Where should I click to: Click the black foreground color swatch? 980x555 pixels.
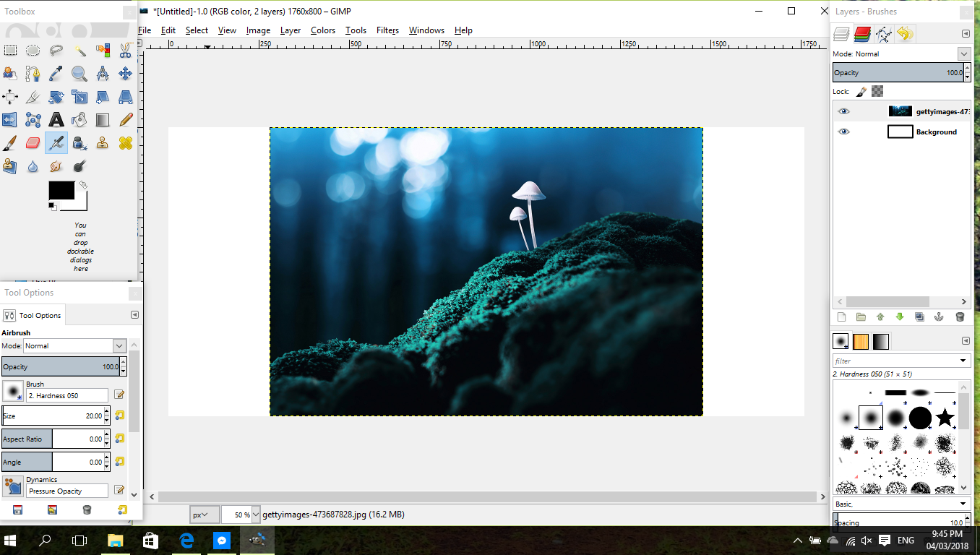tap(61, 190)
